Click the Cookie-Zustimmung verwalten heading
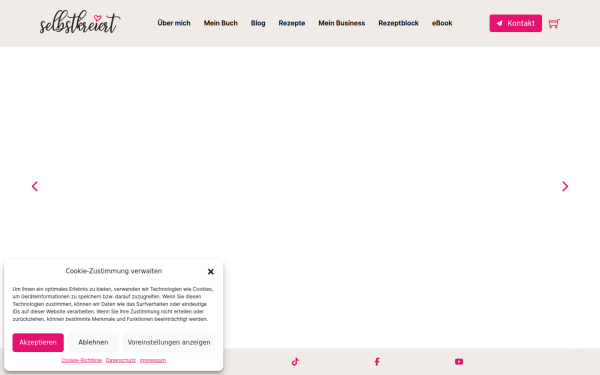 114,271
